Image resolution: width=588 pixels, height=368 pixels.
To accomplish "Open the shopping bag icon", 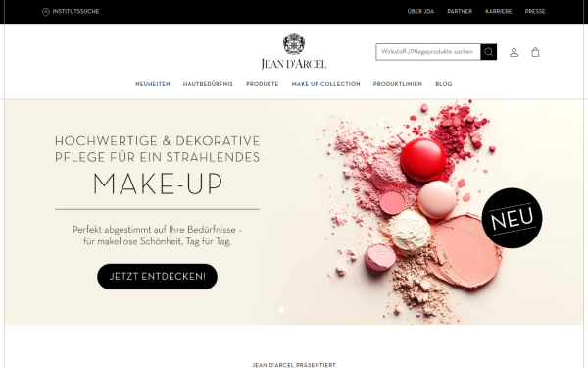I will (535, 52).
